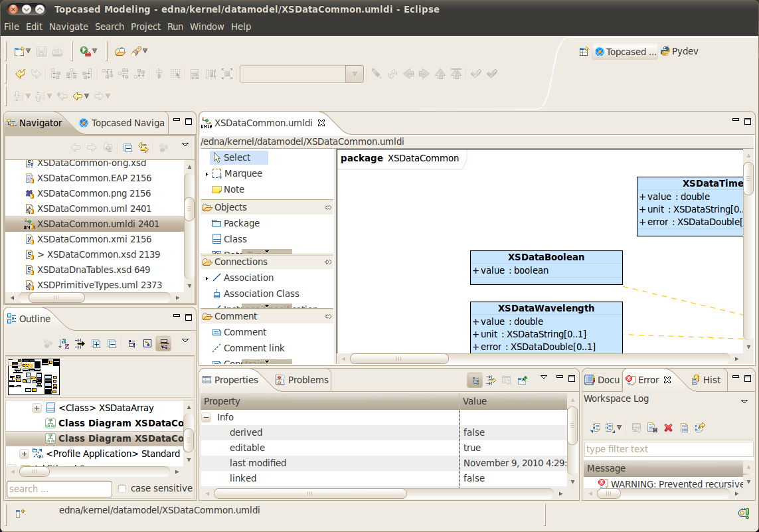Switch to the Documentation tab
The image size is (759, 532).
(602, 380)
